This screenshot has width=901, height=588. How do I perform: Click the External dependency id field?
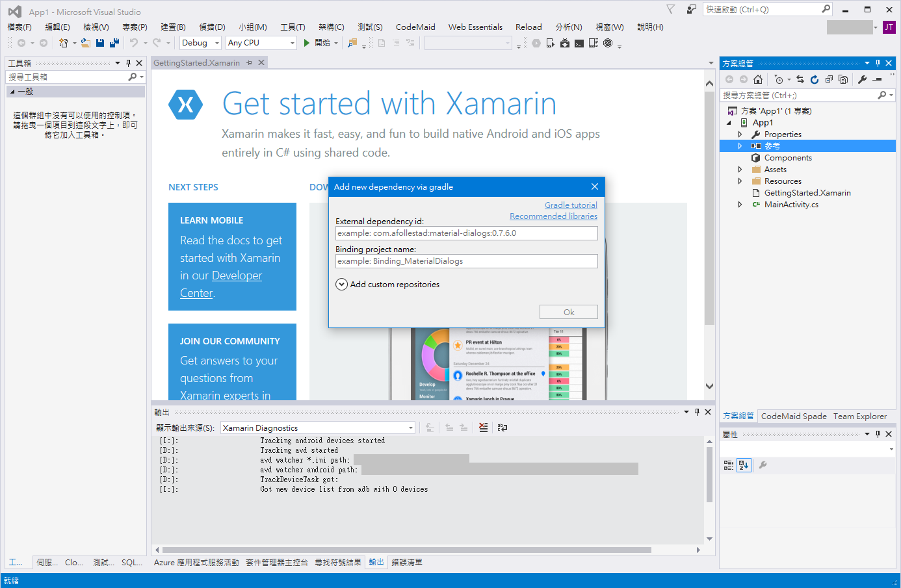[467, 233]
